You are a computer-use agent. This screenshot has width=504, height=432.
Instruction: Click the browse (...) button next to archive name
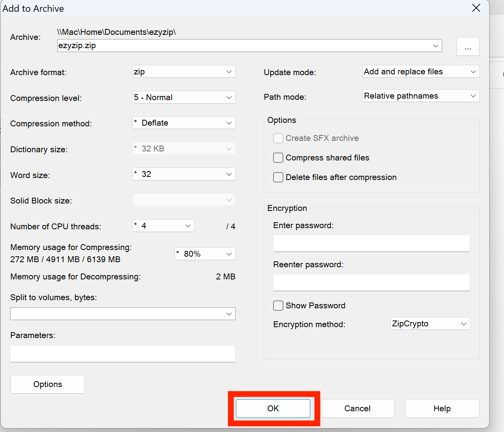coord(468,46)
